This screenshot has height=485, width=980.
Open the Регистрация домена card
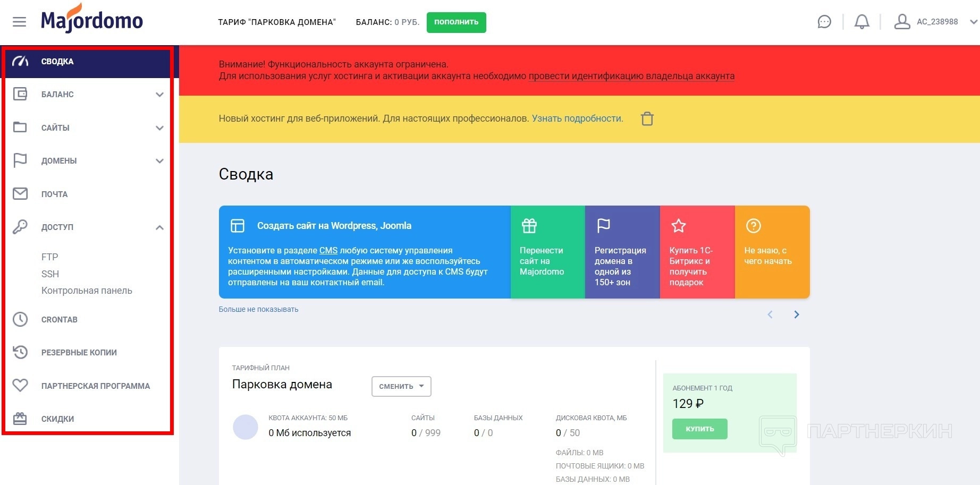pyautogui.click(x=622, y=252)
